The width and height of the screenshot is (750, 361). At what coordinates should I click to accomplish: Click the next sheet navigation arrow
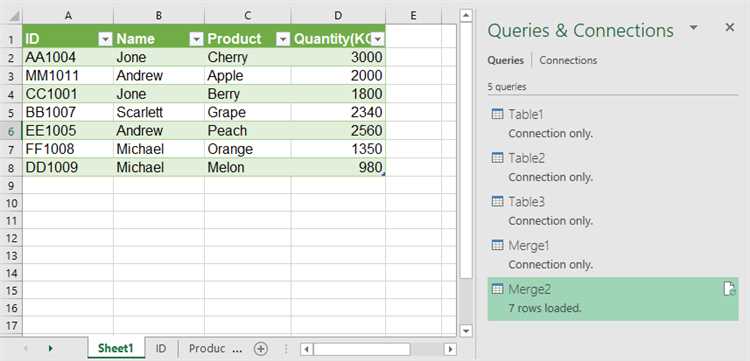coord(50,349)
